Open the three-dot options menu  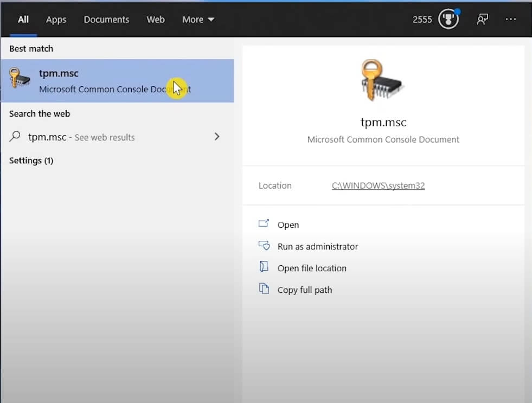[510, 20]
